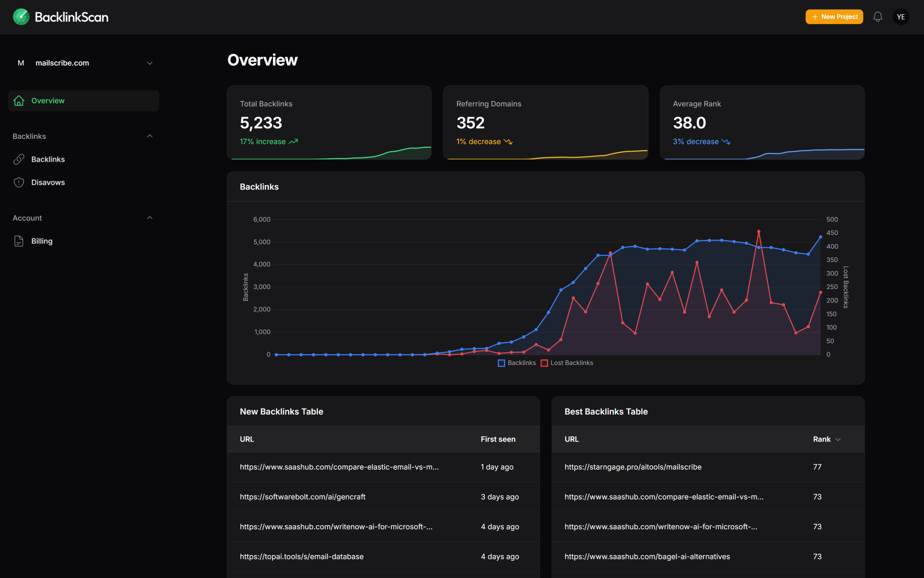Open the Referring Domains stat card
Image resolution: width=924 pixels, height=578 pixels.
click(546, 123)
